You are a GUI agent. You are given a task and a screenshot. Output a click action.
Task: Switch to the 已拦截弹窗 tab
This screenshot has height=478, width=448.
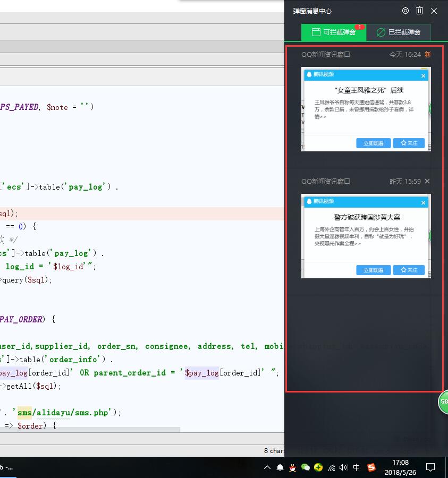tap(399, 32)
